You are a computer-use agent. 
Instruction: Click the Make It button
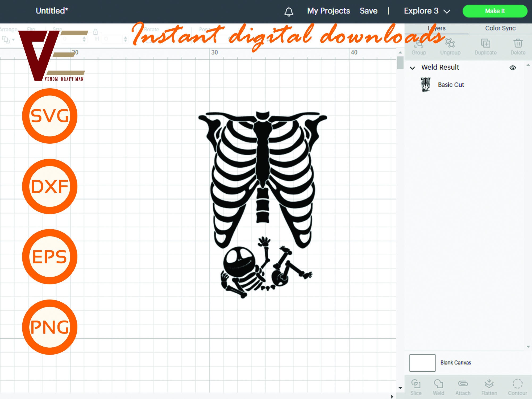click(x=495, y=11)
